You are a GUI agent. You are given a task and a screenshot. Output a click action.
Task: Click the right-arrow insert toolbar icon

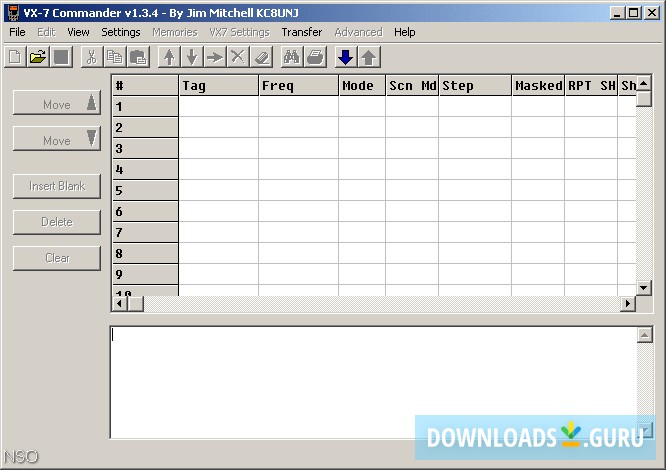[215, 57]
